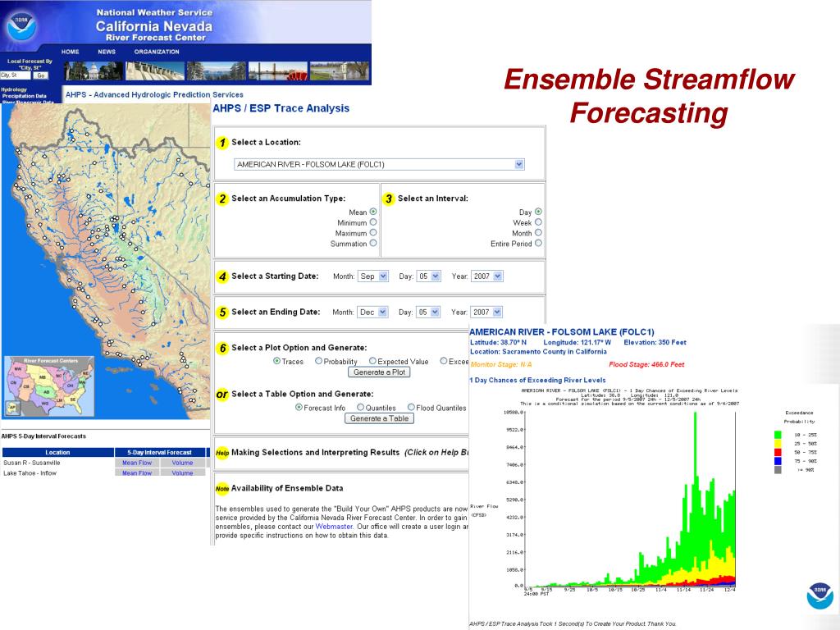Open the location dropdown showing FOLSOM LAKE
This screenshot has height=630, width=840.
pos(379,164)
